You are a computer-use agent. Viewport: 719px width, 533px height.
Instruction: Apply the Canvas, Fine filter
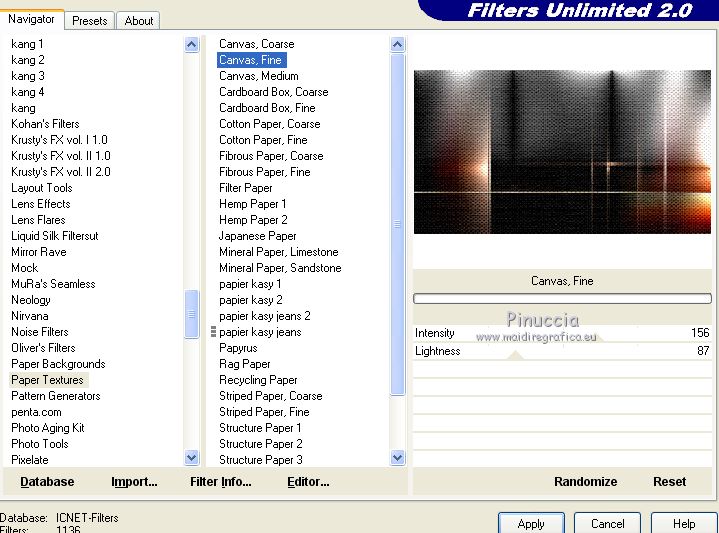[531, 523]
